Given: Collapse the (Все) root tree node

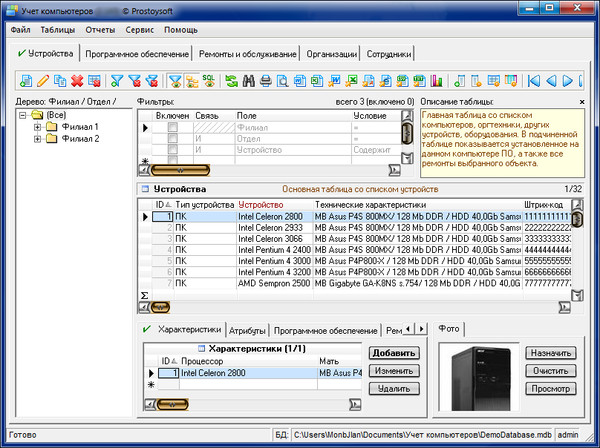Looking at the screenshot, I should click(x=23, y=115).
